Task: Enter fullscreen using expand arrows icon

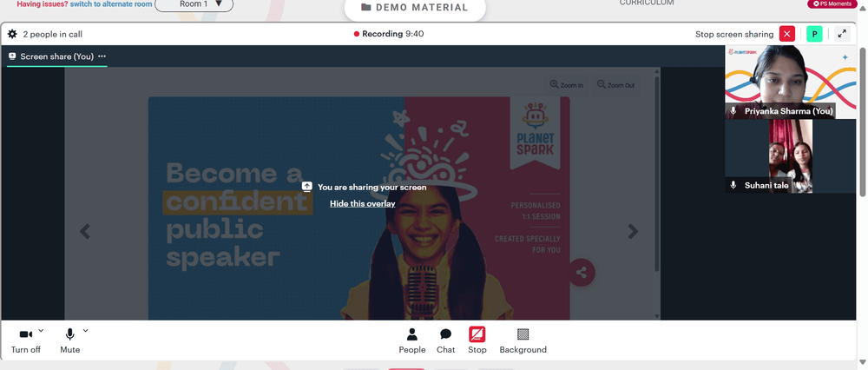Action: [842, 34]
